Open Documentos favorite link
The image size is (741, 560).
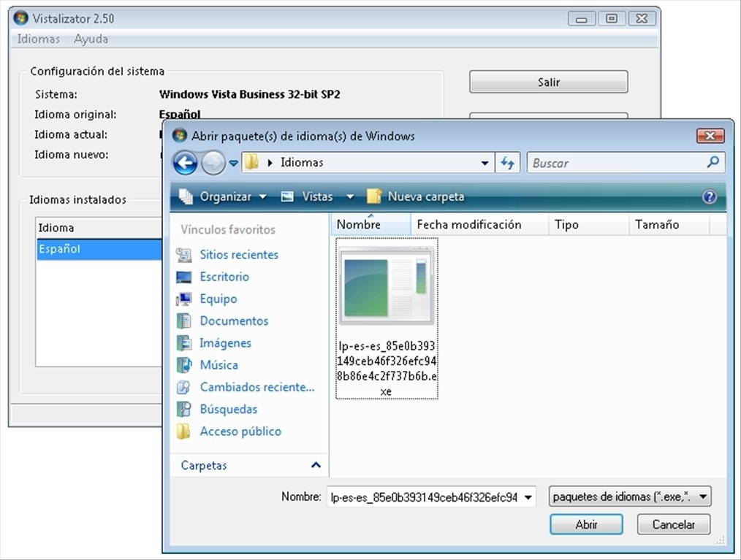(x=234, y=321)
